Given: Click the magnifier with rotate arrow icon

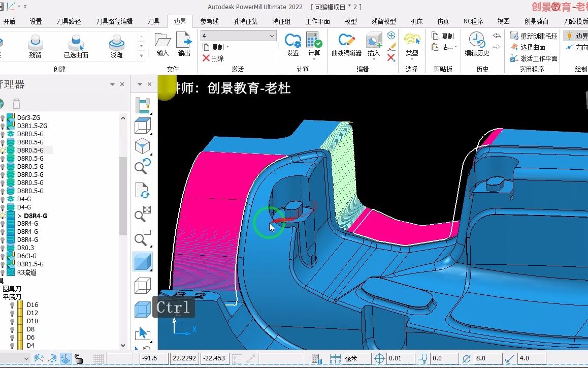Looking at the screenshot, I should tap(143, 166).
